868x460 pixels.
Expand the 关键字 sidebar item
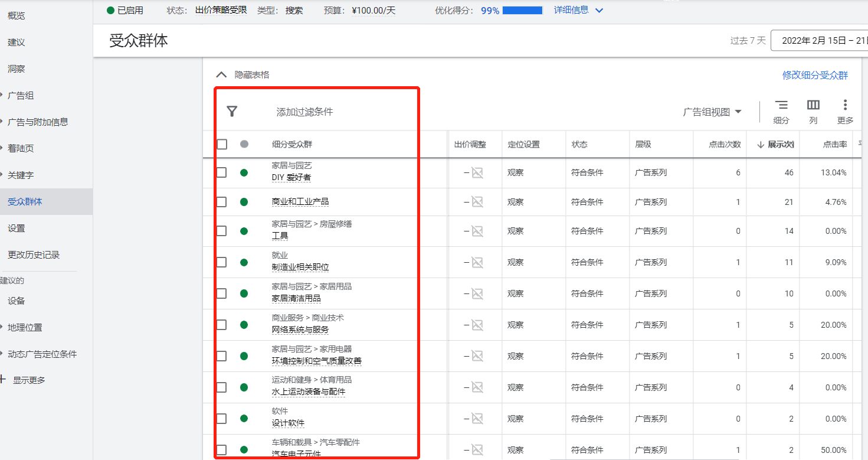(2, 174)
